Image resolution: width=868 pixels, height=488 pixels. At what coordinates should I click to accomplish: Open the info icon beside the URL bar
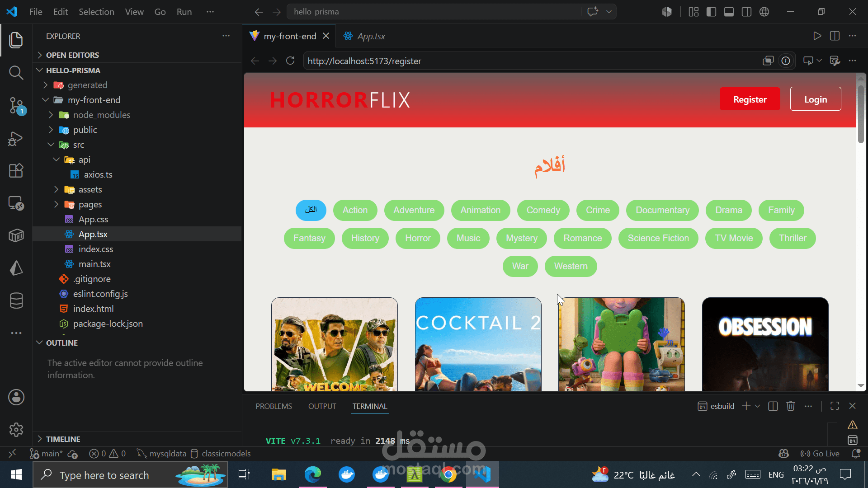[x=786, y=61]
